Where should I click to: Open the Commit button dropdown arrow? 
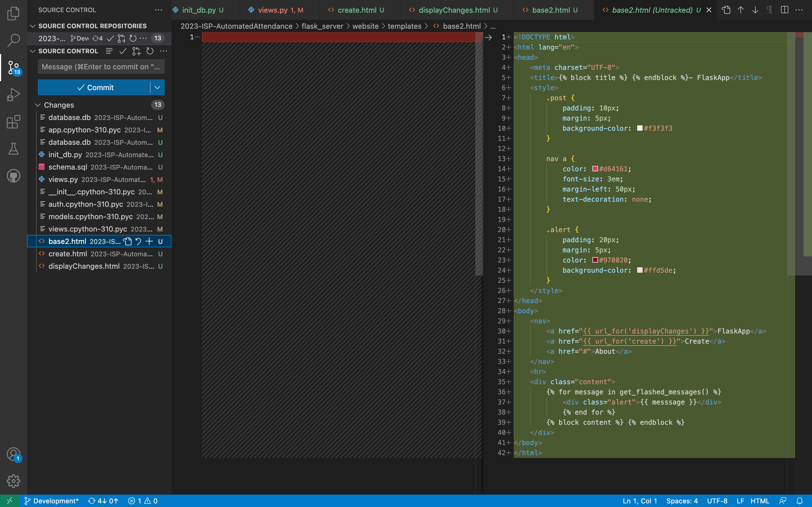(x=157, y=88)
